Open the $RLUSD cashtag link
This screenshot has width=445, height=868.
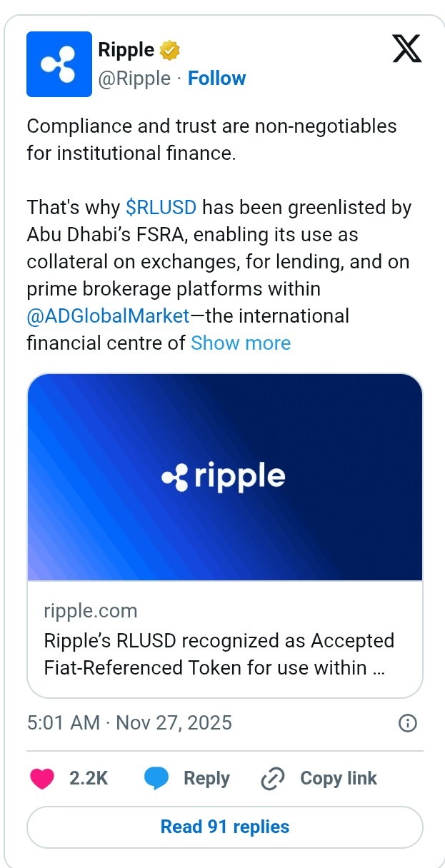coord(161,208)
